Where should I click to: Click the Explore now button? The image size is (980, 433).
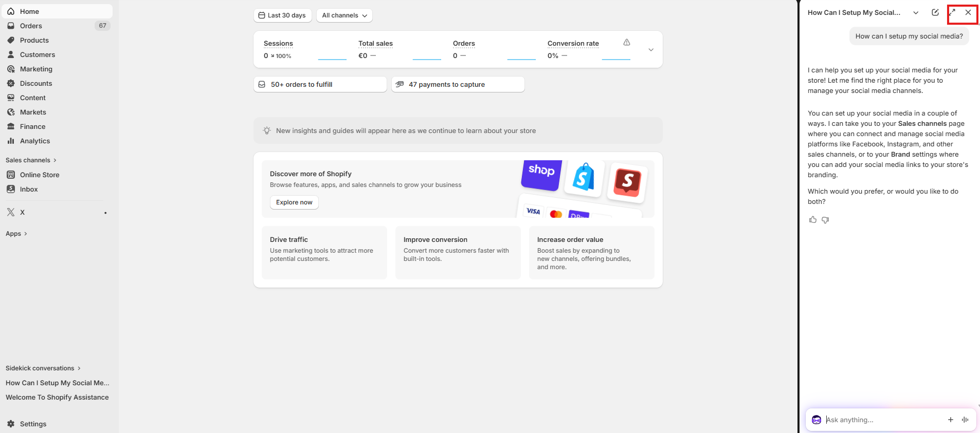[294, 202]
